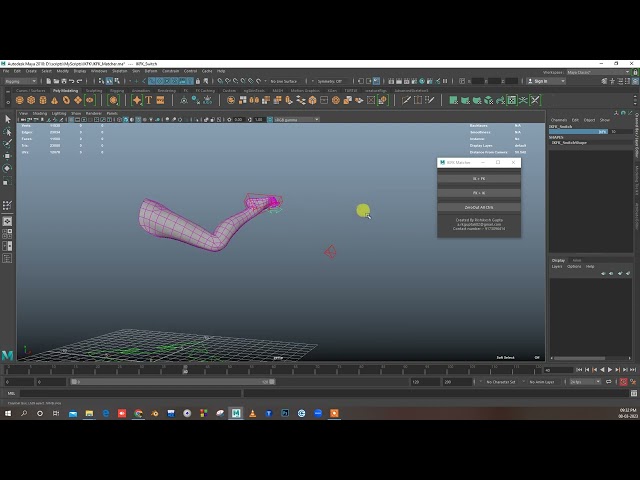This screenshot has height=480, width=640.
Task: Click the timeline current frame marker
Action: click(x=185, y=370)
